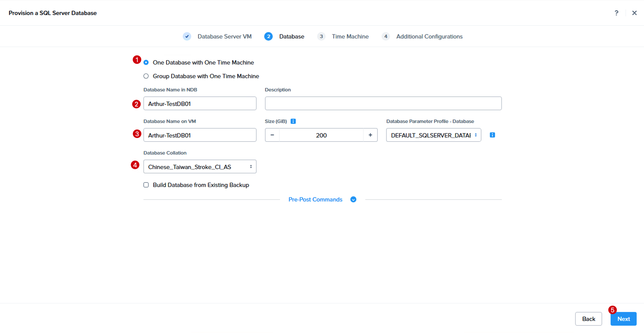Screen dimensions: 644x333
Task: Enable Build Database from Existing Backup
Action: (146, 185)
